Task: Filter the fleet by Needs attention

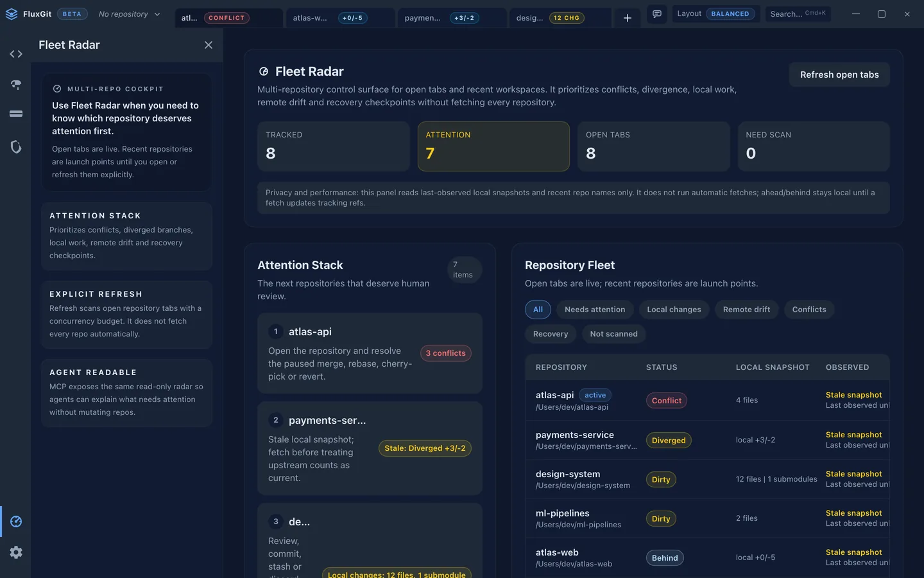Action: click(595, 310)
